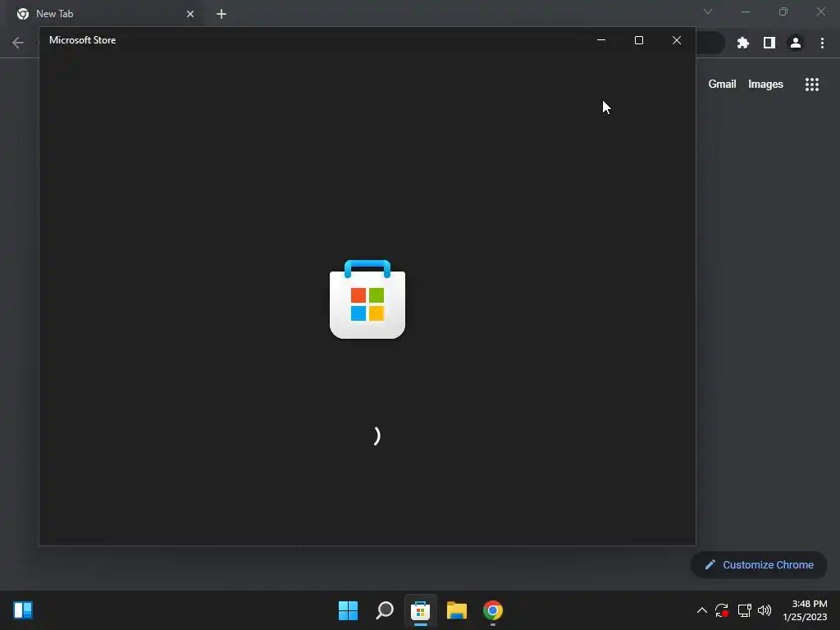
Task: Open taskbar Search magnifier
Action: tap(385, 610)
